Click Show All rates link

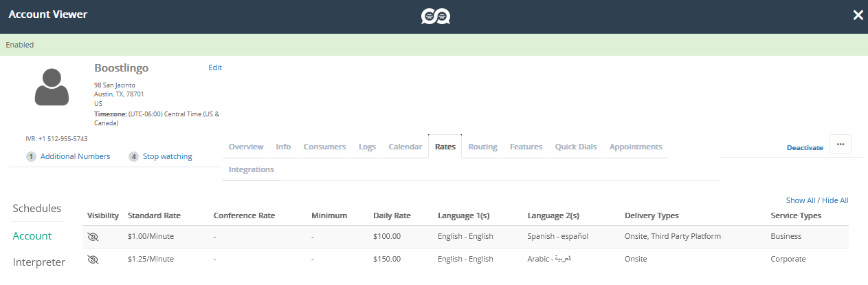click(x=801, y=200)
